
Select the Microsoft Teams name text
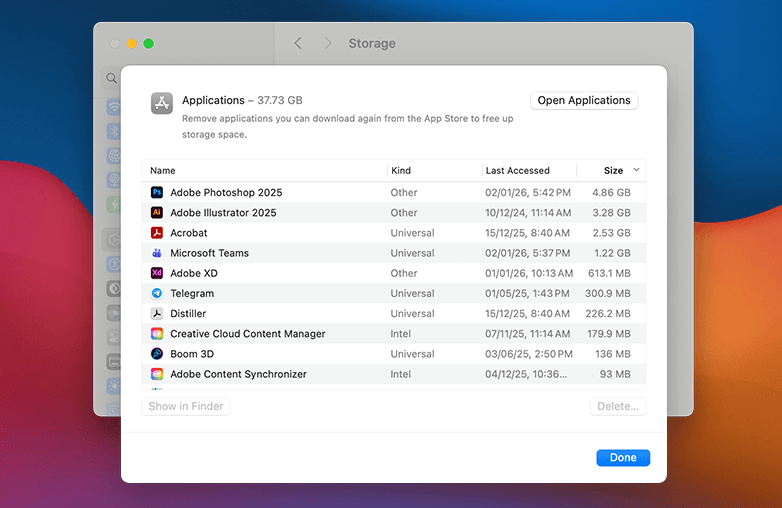[209, 253]
